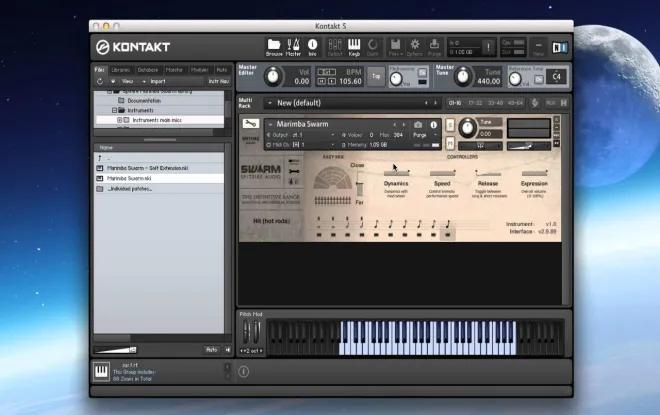Open the Info pane icon
660x415 pixels.
coord(312,47)
